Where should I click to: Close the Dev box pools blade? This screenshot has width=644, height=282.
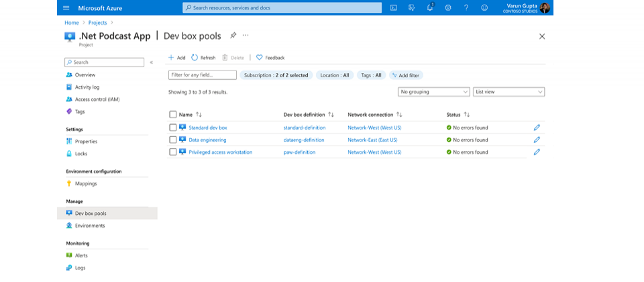click(542, 36)
